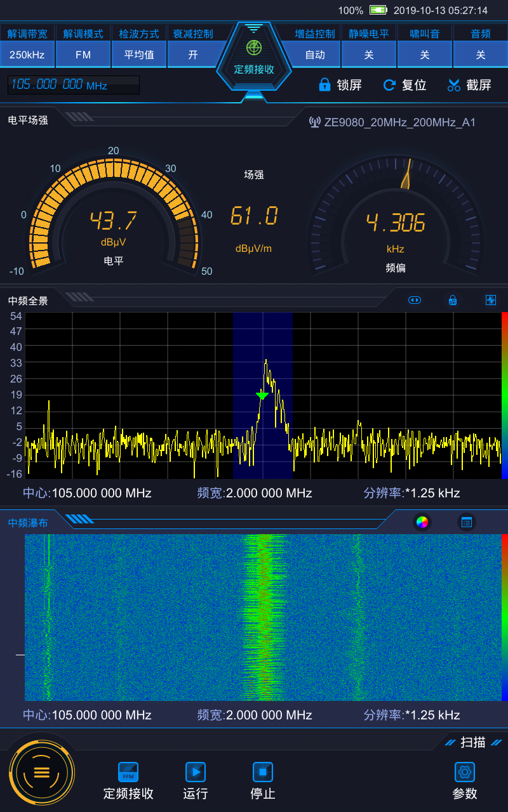Image resolution: width=508 pixels, height=812 pixels.
Task: Click the 105.000 000 MHz frequency field
Action: point(73,85)
